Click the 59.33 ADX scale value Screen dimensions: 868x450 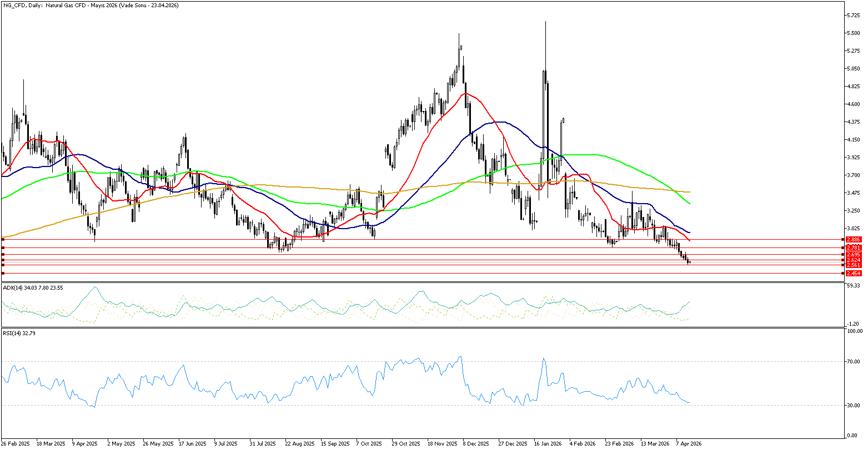click(853, 286)
